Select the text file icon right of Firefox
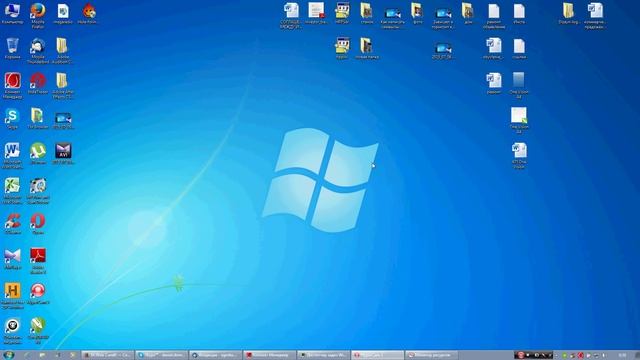 pyautogui.click(x=63, y=11)
